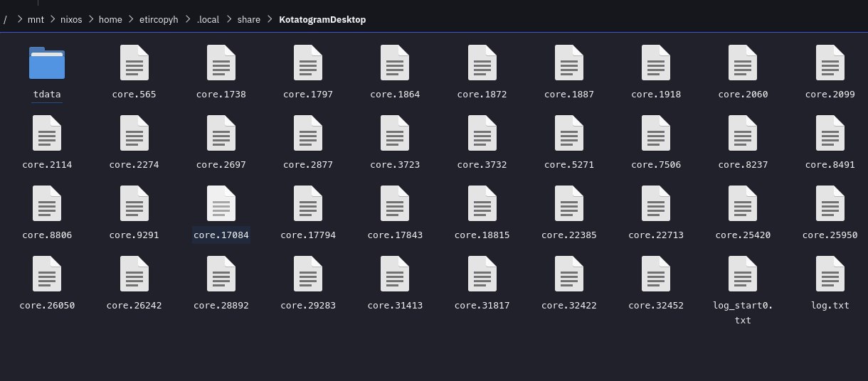
Task: Select the core.17794 file icon
Action: point(308,203)
